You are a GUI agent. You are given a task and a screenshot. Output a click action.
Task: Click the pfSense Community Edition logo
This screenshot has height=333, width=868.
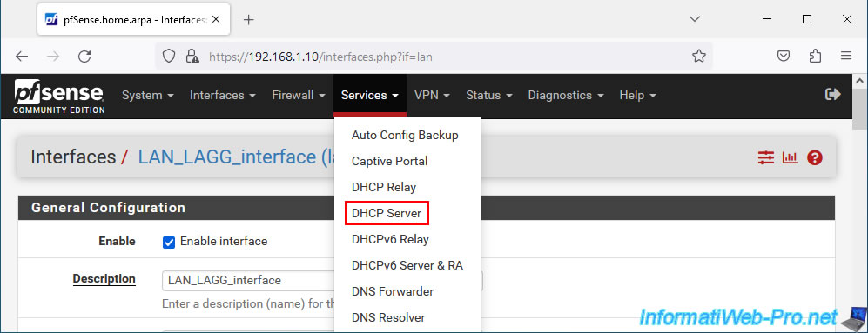(59, 97)
